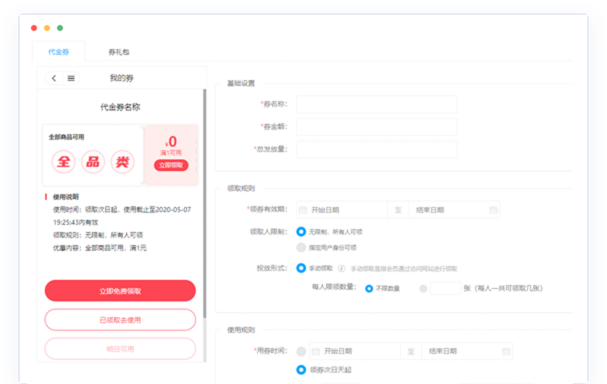Click calendar icon in 用券时间 end date field

(506, 351)
